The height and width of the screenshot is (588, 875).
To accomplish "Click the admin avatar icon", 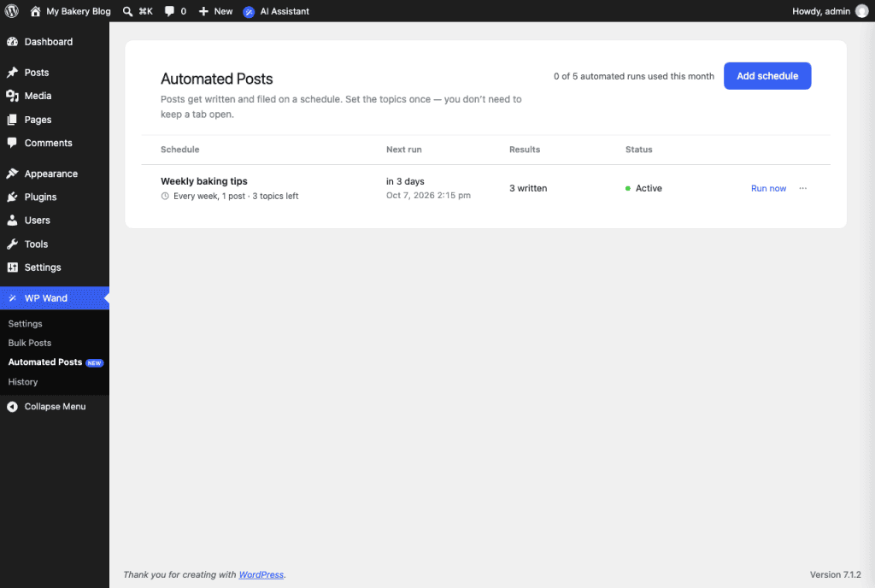I will point(861,11).
